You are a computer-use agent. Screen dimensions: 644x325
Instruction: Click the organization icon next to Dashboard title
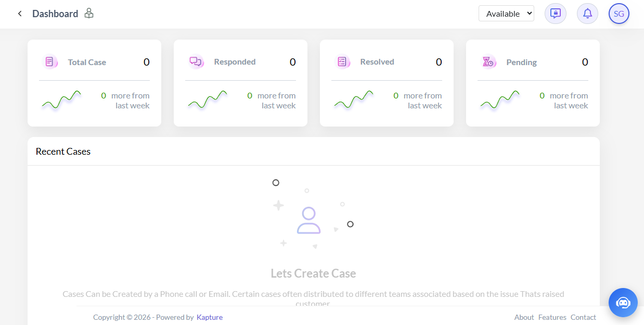(x=89, y=14)
